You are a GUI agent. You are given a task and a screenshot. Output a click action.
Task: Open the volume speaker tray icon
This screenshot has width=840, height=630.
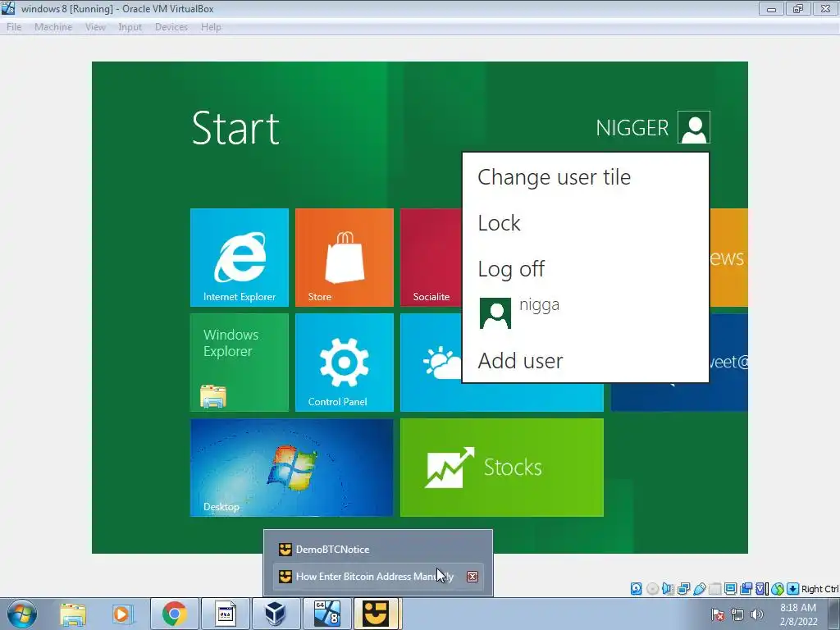tap(756, 614)
